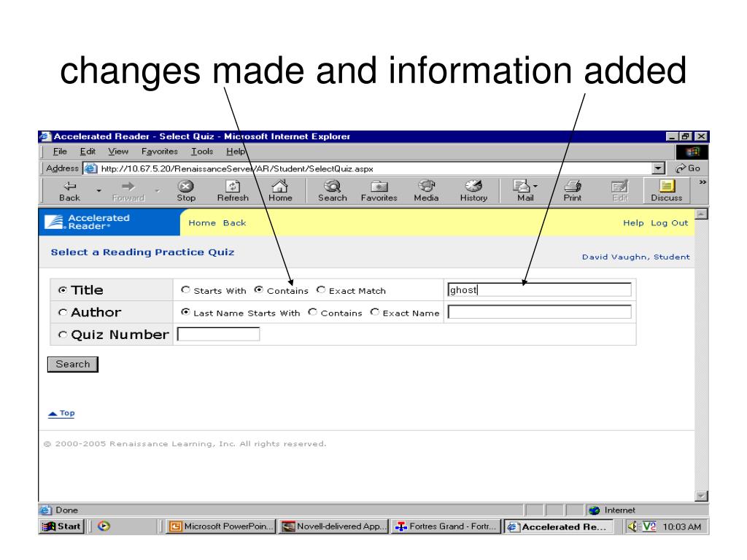Click the Stop toolbar icon
Image resolution: width=747 pixels, height=560 pixels.
(185, 186)
